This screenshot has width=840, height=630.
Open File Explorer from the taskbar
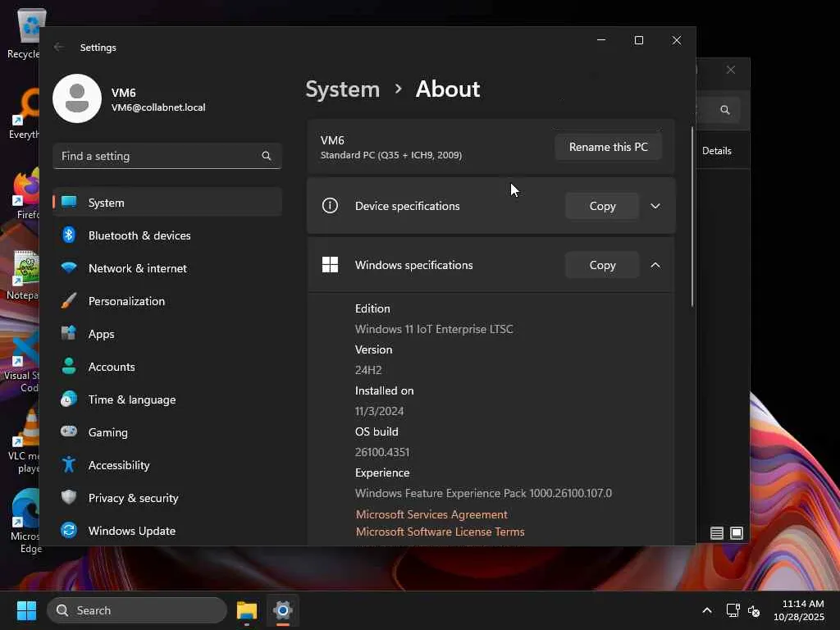tap(247, 610)
